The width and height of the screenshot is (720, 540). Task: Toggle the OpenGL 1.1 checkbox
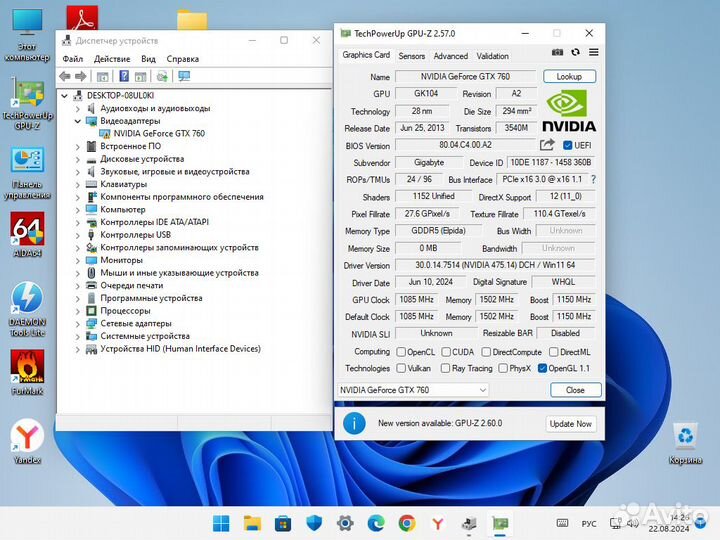(x=542, y=368)
